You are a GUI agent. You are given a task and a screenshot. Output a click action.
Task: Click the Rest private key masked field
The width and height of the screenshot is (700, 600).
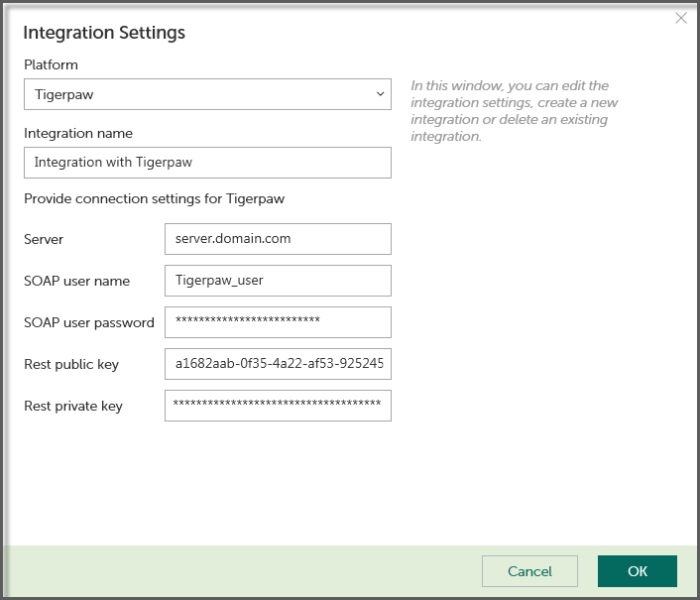tap(278, 406)
